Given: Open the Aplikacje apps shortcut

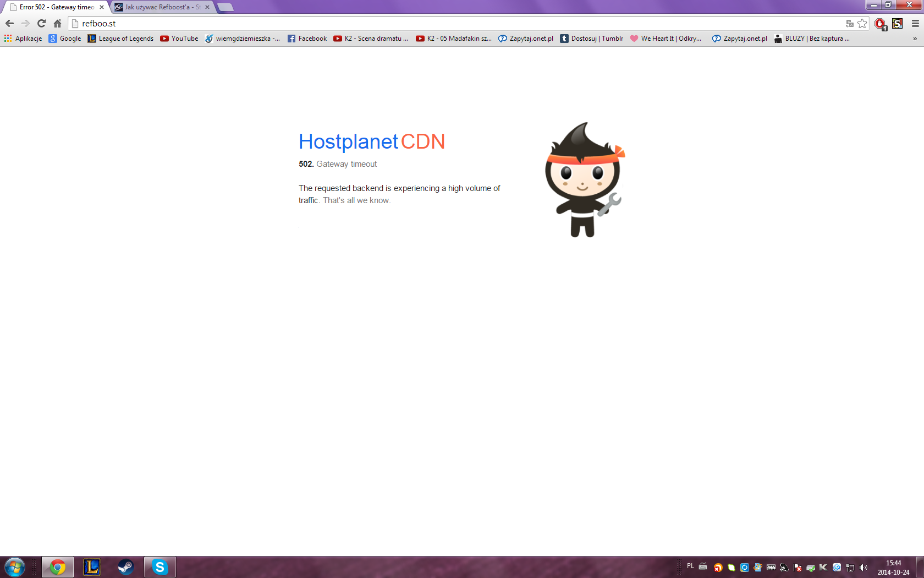Looking at the screenshot, I should (23, 39).
